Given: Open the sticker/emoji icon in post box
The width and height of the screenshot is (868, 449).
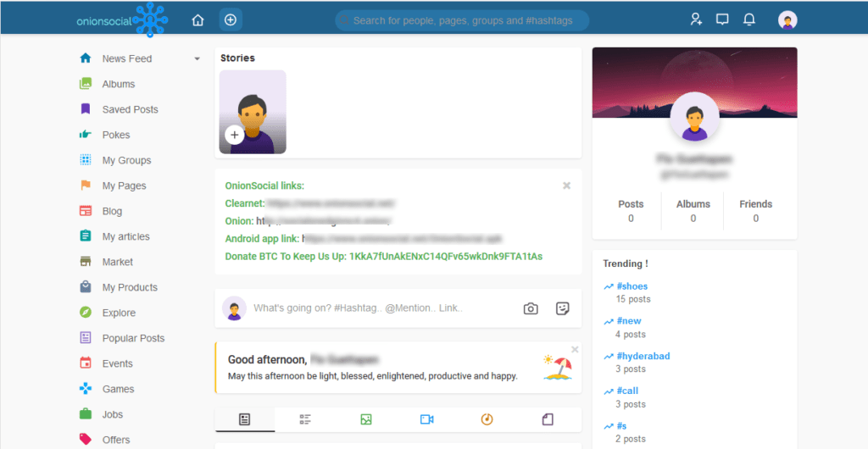Looking at the screenshot, I should point(563,308).
